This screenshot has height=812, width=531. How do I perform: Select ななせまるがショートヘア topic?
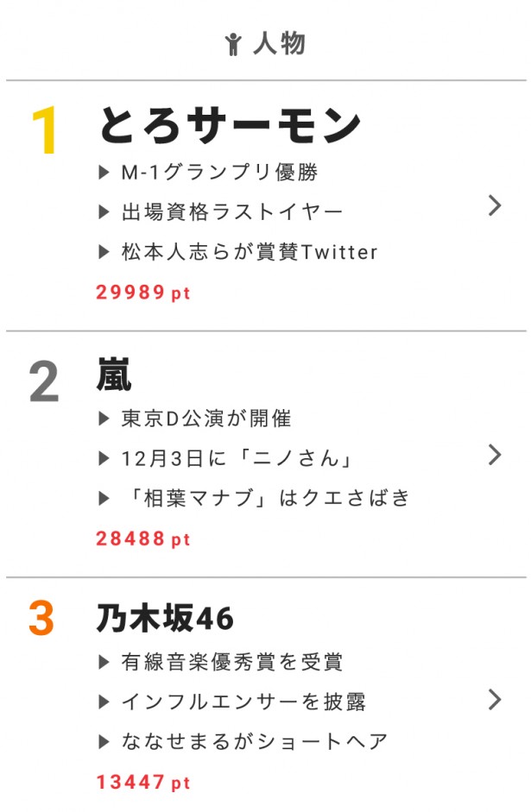[x=255, y=741]
